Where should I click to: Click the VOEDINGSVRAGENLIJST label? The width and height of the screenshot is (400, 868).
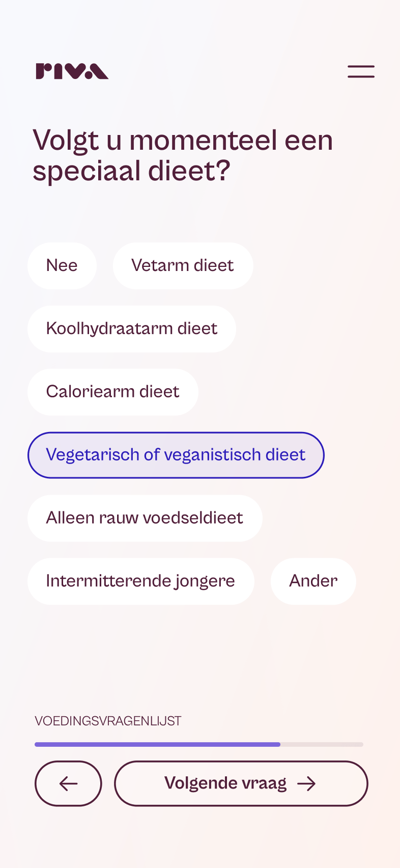coord(108,721)
